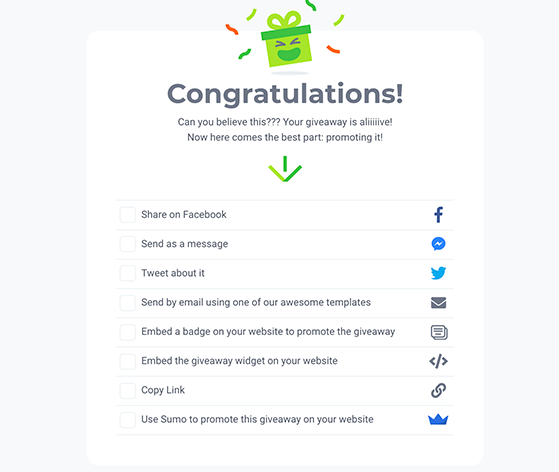The height and width of the screenshot is (472, 559).
Task: Click the code brackets embed icon
Action: point(439,361)
